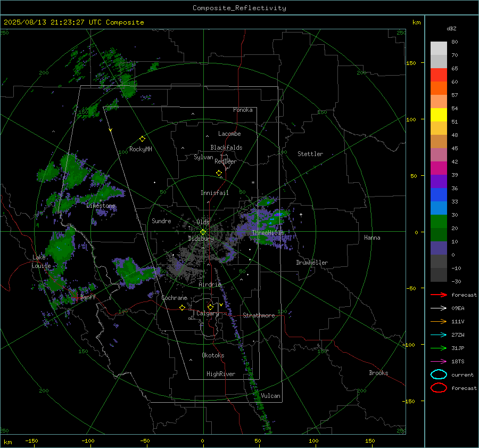
Task: Click the white plus marker west of Hanna
Action: pyautogui.click(x=301, y=214)
